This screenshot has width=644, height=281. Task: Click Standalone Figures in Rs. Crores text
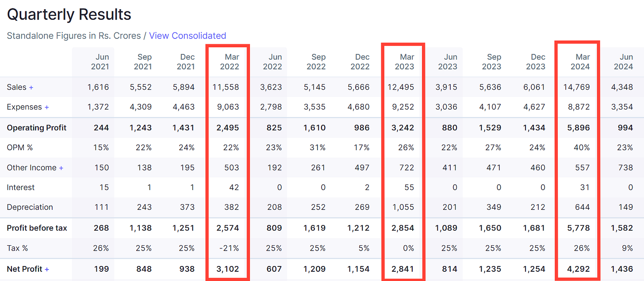pos(74,36)
